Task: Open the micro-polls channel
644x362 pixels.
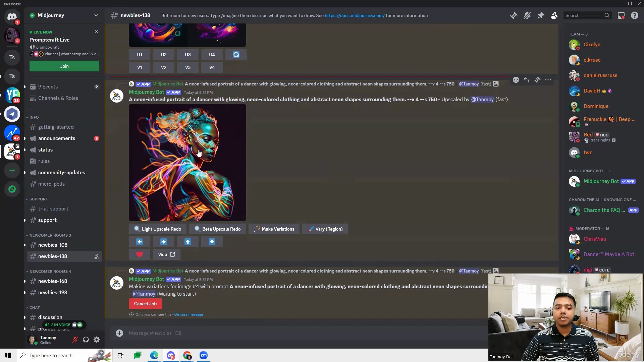Action: (64, 184)
